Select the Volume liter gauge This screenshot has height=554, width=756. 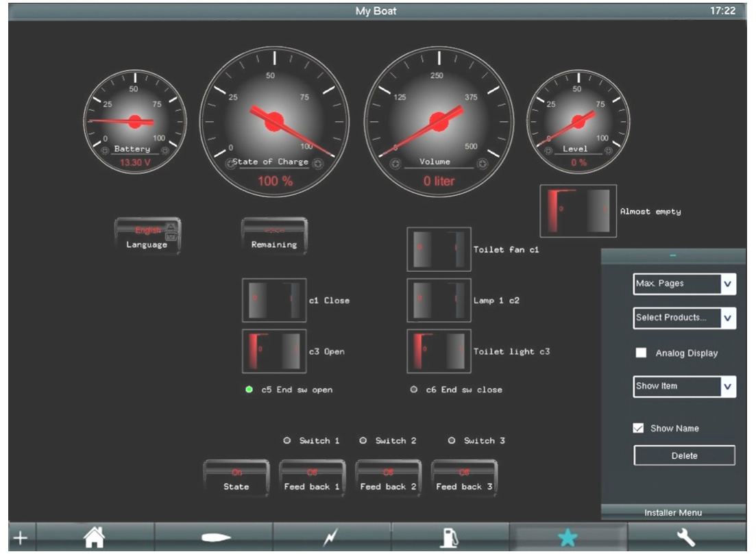coord(439,121)
